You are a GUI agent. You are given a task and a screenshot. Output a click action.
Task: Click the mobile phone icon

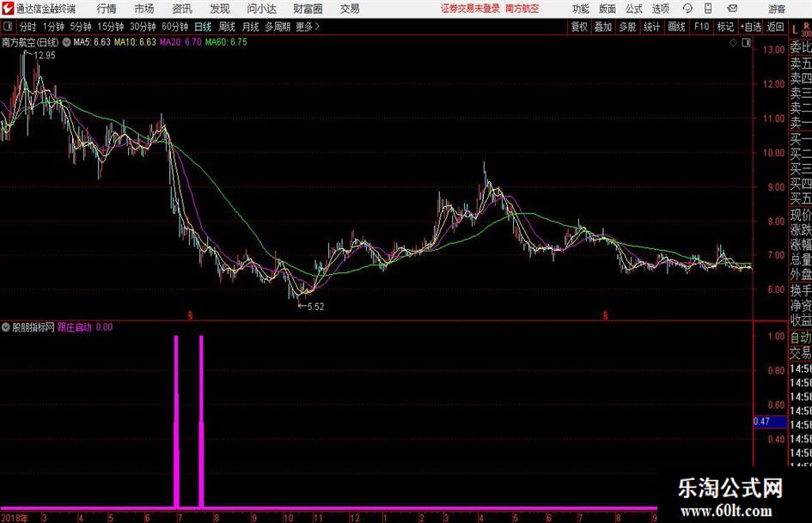coord(708,9)
